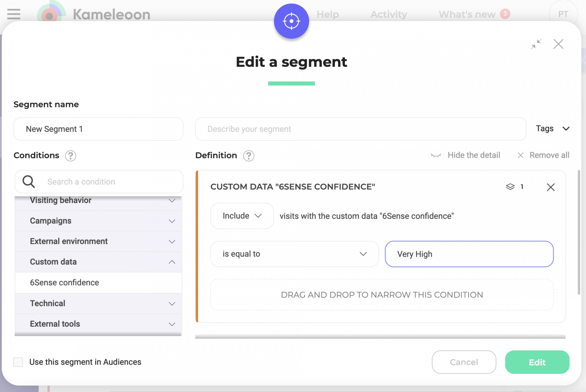Collapse the dialog with shrink arrows icon
This screenshot has height=392, width=586.
(x=536, y=44)
